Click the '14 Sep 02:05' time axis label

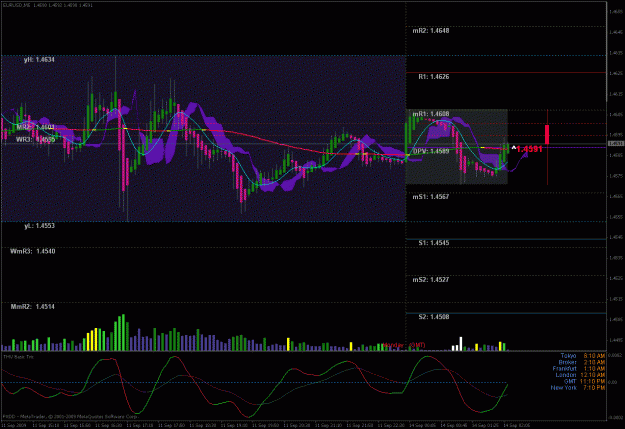[517, 426]
